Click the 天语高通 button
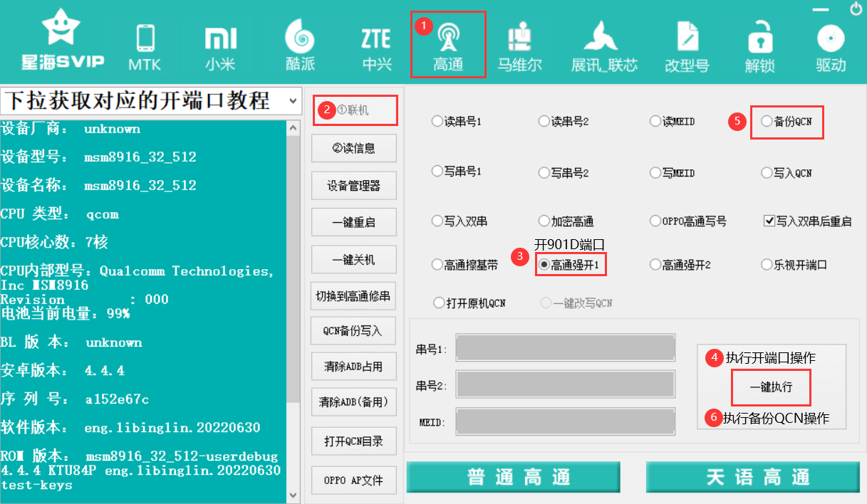867x504 pixels. tap(754, 477)
